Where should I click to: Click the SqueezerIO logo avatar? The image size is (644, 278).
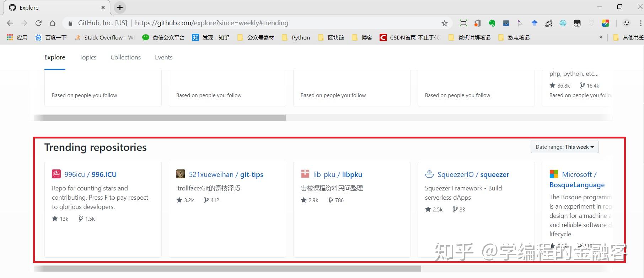pos(429,174)
